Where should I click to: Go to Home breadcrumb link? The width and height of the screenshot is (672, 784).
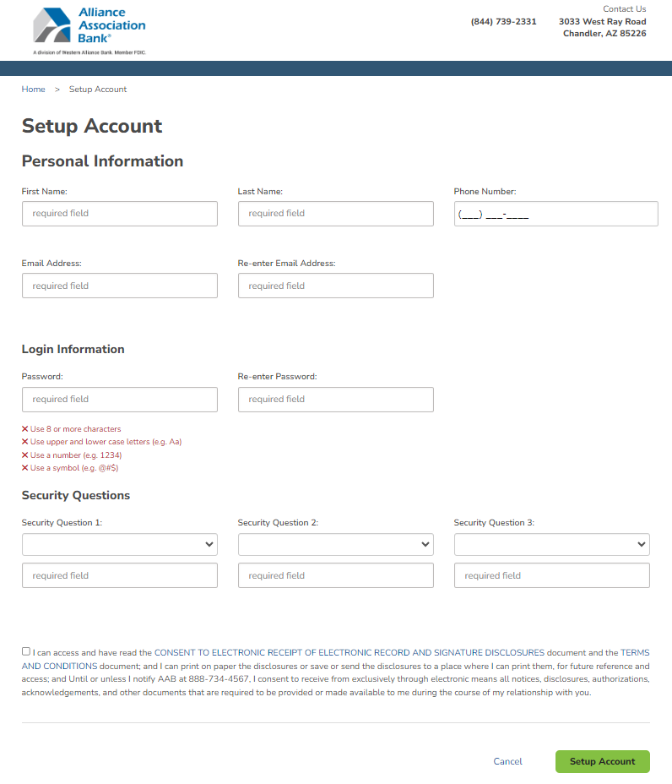click(34, 90)
